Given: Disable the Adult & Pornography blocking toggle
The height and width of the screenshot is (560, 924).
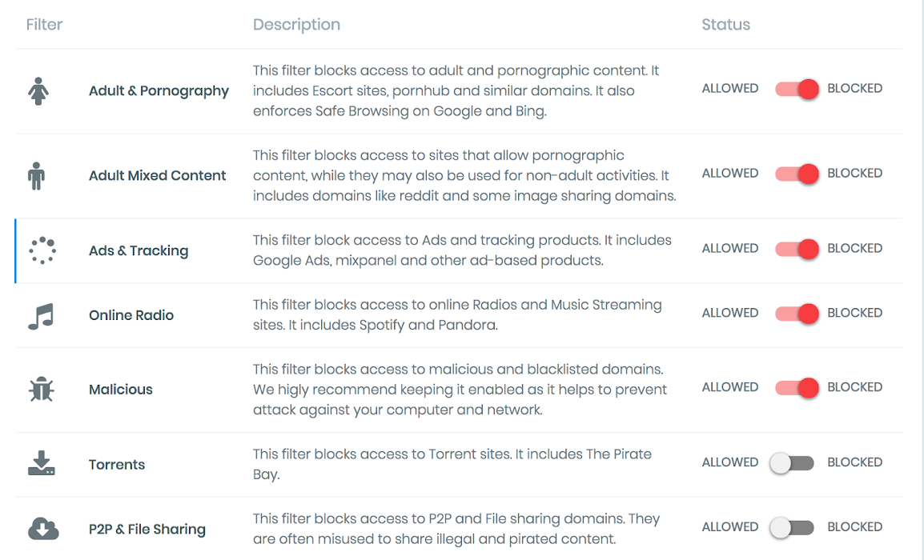Looking at the screenshot, I should [797, 89].
